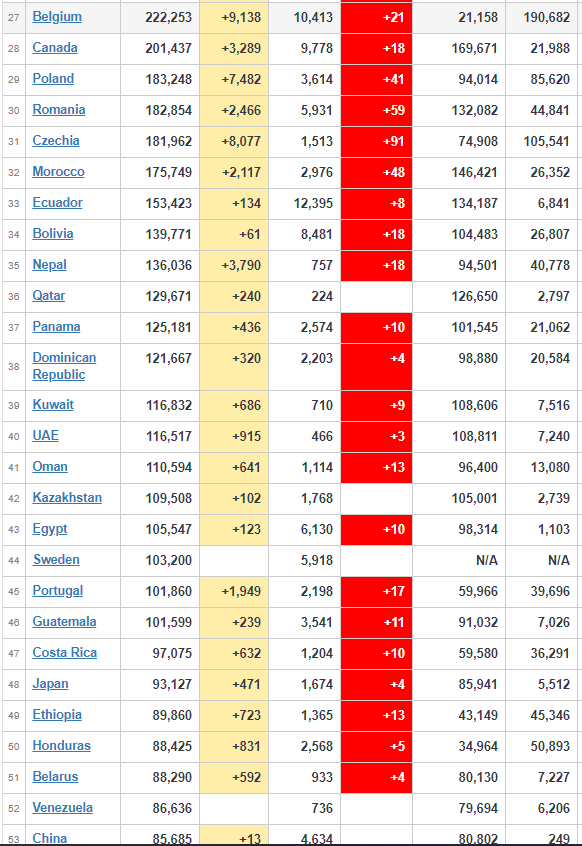Open the Japan country page

50,684
